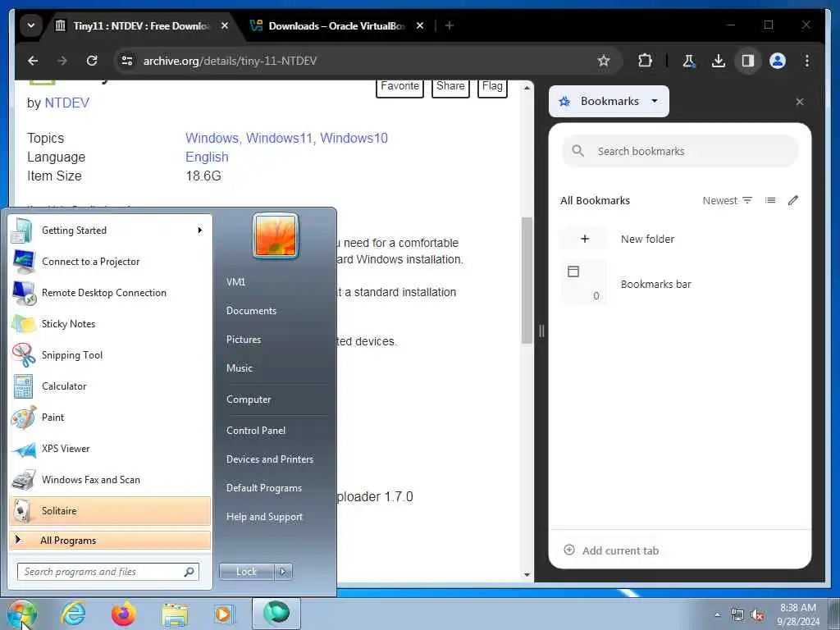This screenshot has height=630, width=840.
Task: Close the Tiny11 NTDEV tab
Action: 225,25
